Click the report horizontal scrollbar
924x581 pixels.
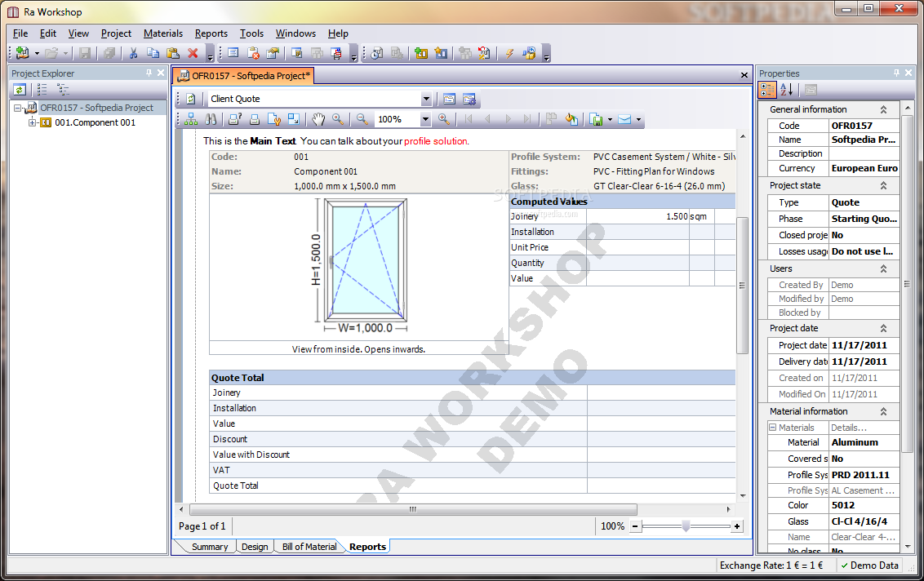[x=413, y=509]
